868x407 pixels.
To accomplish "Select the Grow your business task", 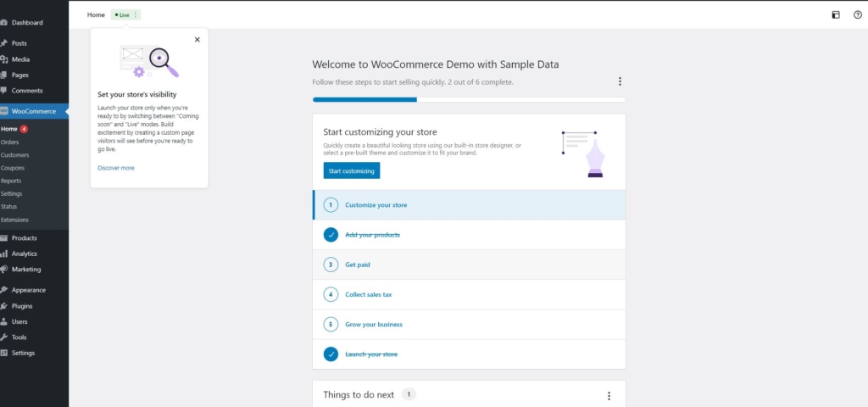I will tap(469, 325).
